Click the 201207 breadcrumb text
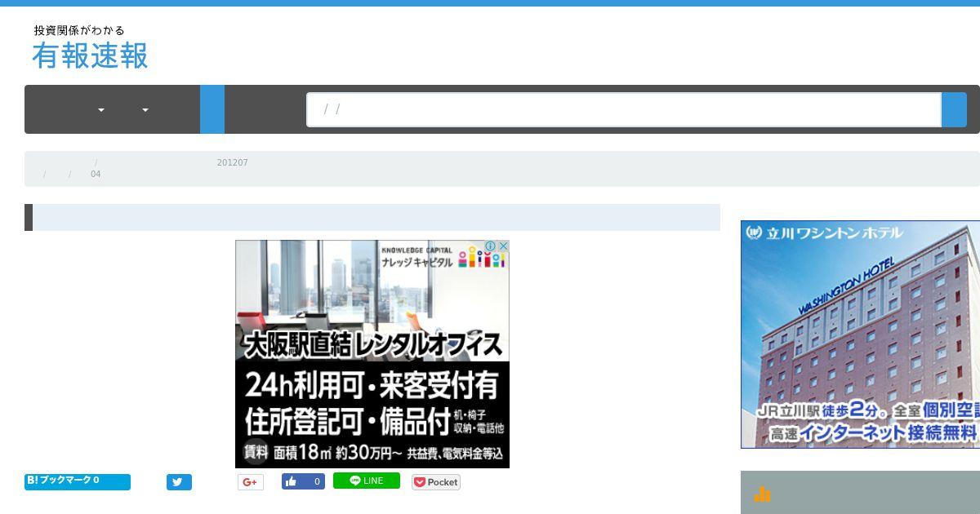 click(232, 162)
